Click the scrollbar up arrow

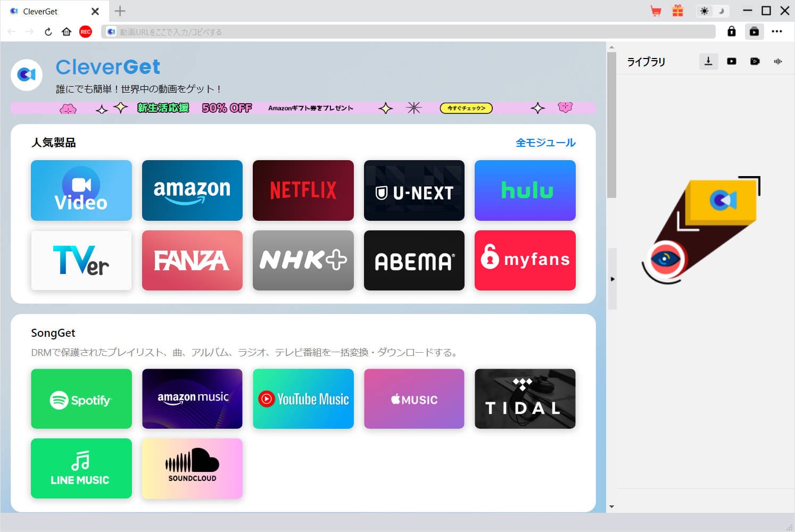click(611, 47)
